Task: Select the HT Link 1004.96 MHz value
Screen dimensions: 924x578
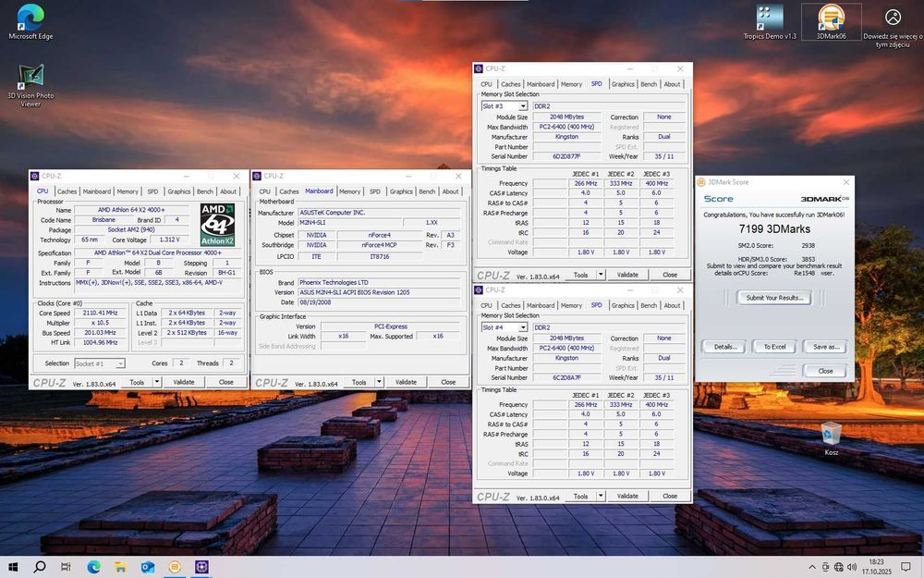Action: (x=100, y=343)
